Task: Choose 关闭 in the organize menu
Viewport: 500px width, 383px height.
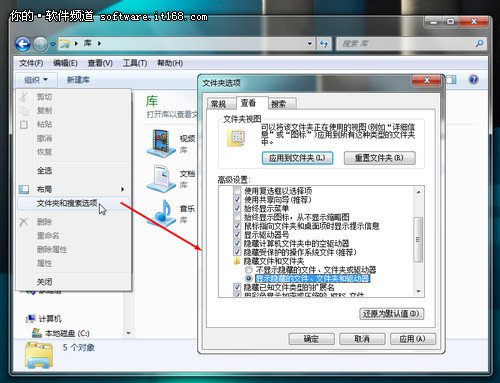Action: [x=45, y=282]
